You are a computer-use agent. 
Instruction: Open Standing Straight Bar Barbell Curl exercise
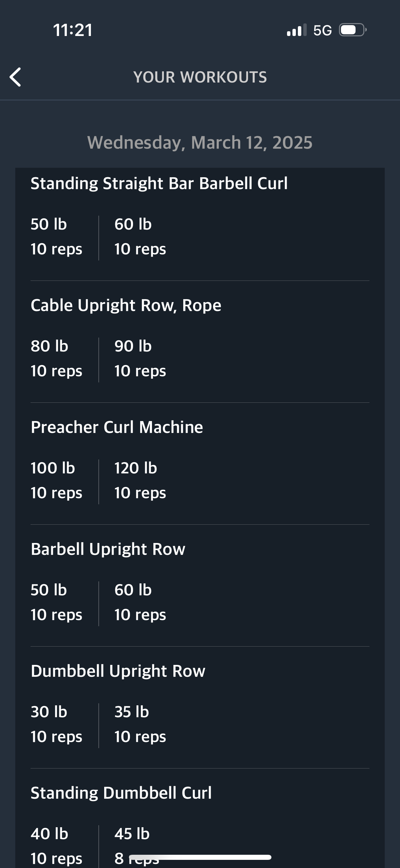coord(159,183)
